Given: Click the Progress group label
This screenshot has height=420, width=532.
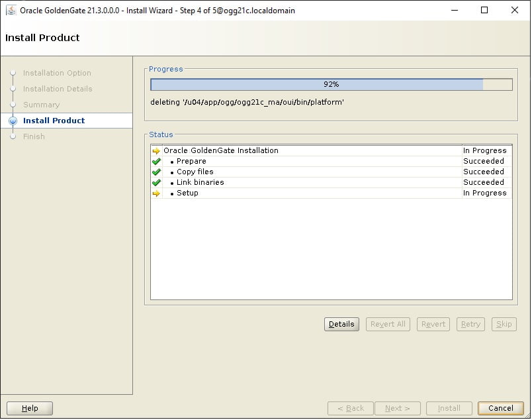Looking at the screenshot, I should click(166, 69).
